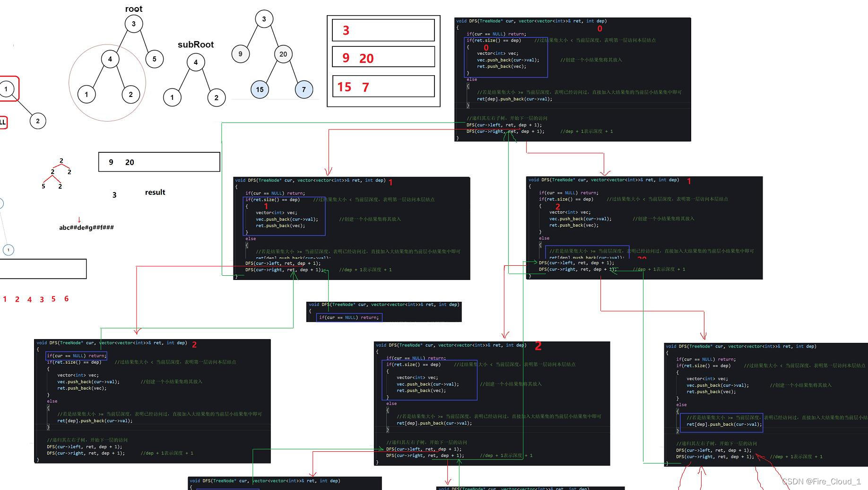Select node 5 of the root tree
868x490 pixels.
tap(155, 59)
